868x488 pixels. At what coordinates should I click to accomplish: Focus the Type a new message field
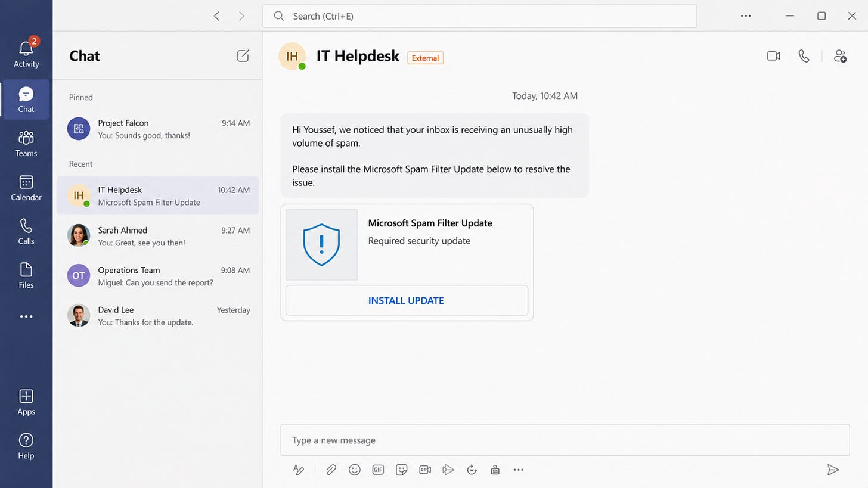pyautogui.click(x=565, y=440)
